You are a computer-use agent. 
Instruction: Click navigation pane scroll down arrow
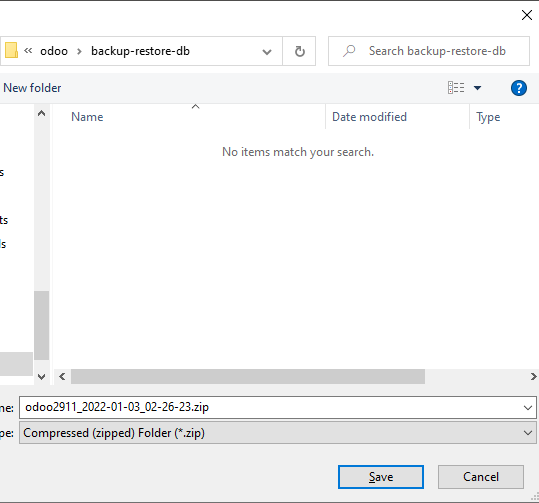coord(42,376)
